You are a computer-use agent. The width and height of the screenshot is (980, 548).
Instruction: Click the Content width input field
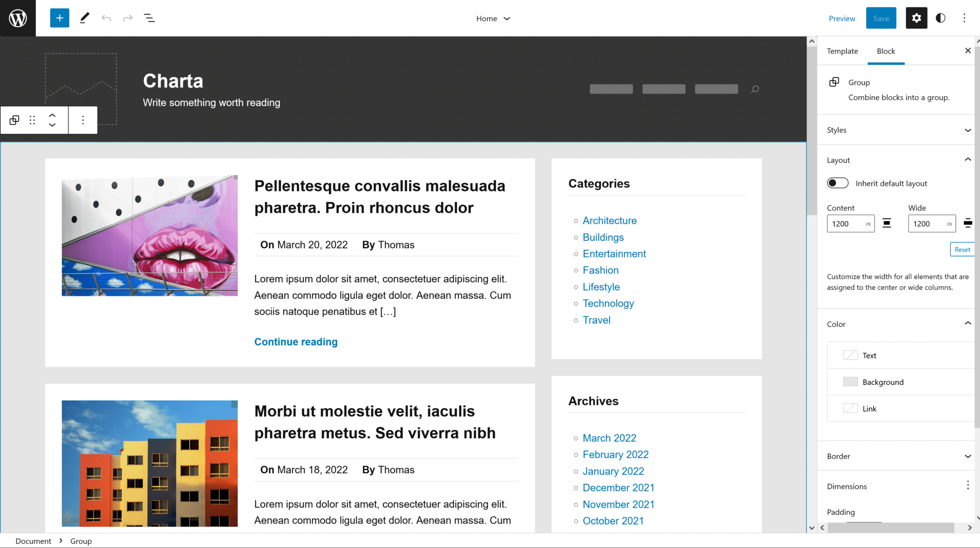coord(850,223)
